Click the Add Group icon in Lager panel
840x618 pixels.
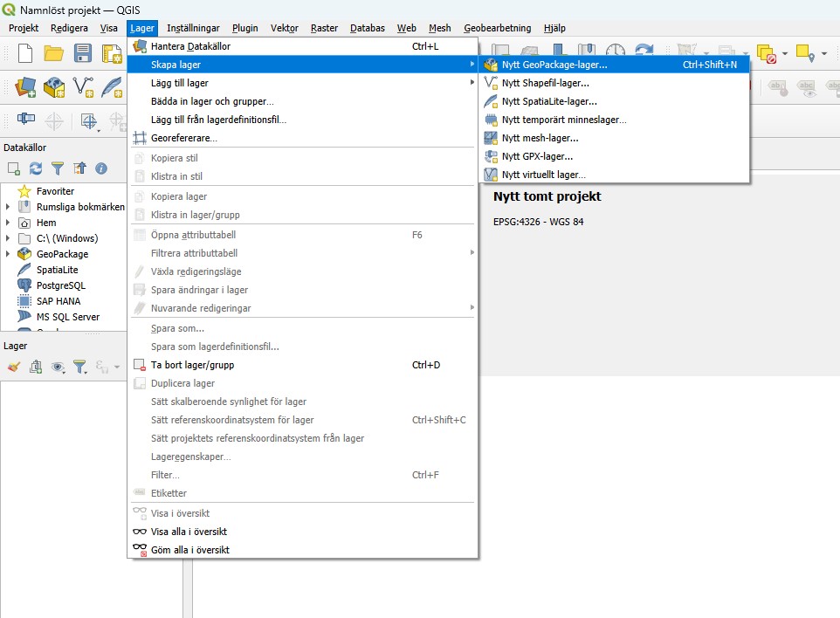(36, 367)
